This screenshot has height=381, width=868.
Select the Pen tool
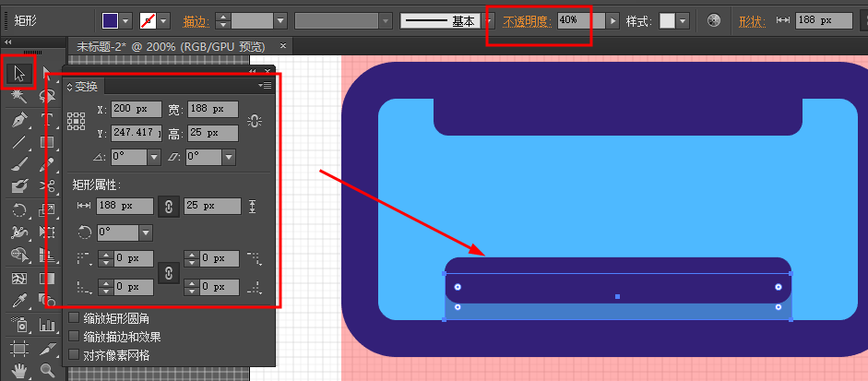(18, 119)
